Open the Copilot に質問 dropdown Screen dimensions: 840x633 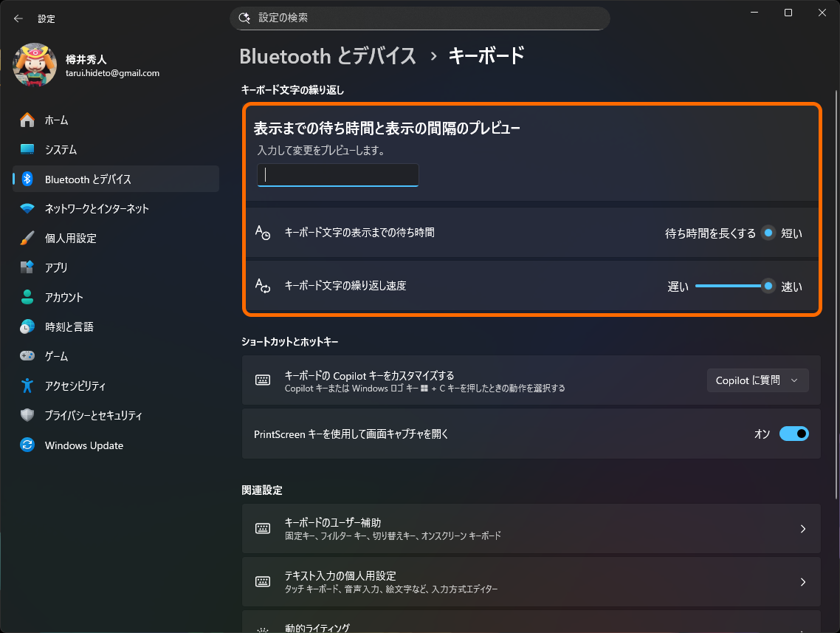tap(757, 380)
